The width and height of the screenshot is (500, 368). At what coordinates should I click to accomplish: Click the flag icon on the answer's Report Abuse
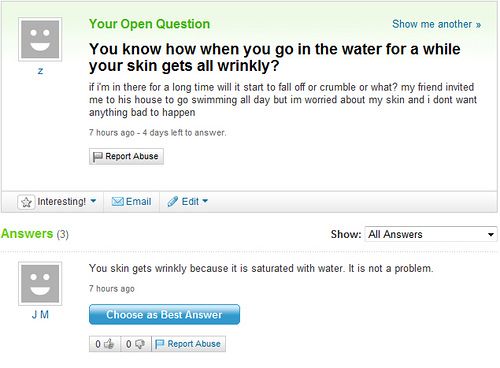160,344
